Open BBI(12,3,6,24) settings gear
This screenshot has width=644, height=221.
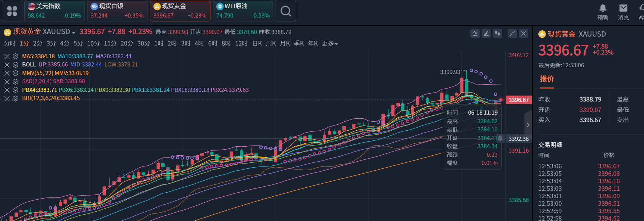click(15, 99)
